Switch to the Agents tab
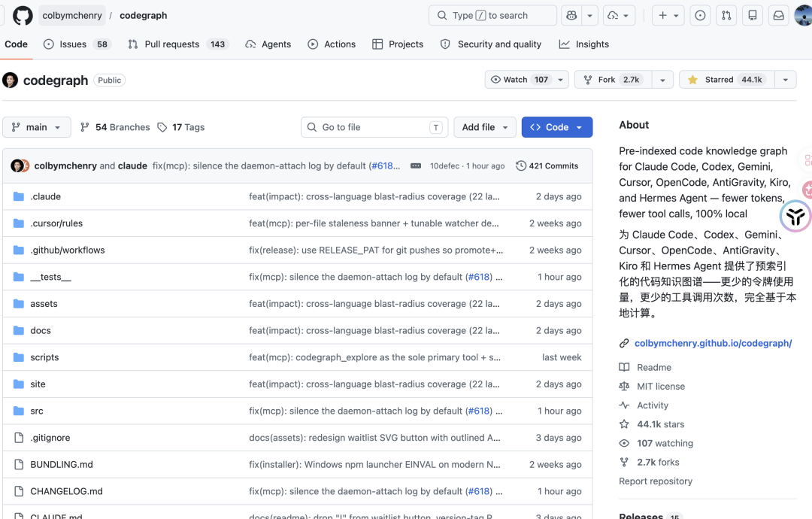 pyautogui.click(x=268, y=44)
